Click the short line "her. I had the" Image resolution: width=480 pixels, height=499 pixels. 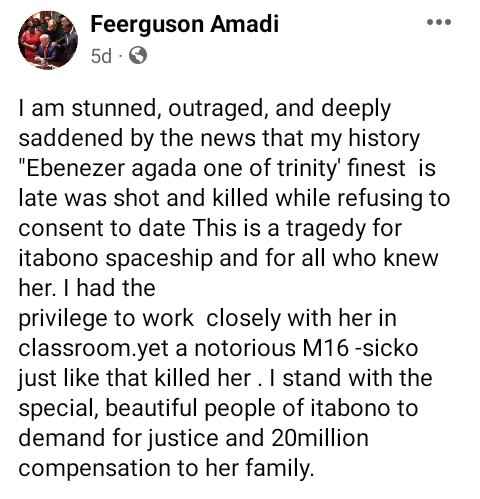pos(87,288)
